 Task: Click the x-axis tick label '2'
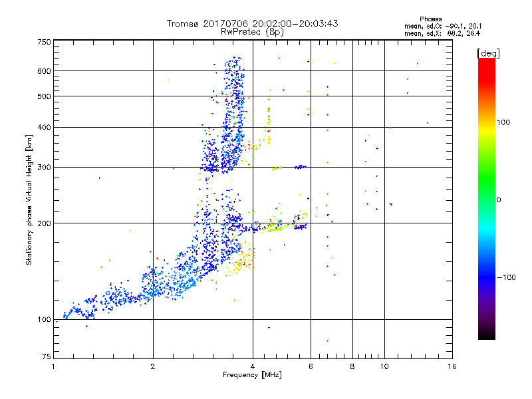click(153, 366)
